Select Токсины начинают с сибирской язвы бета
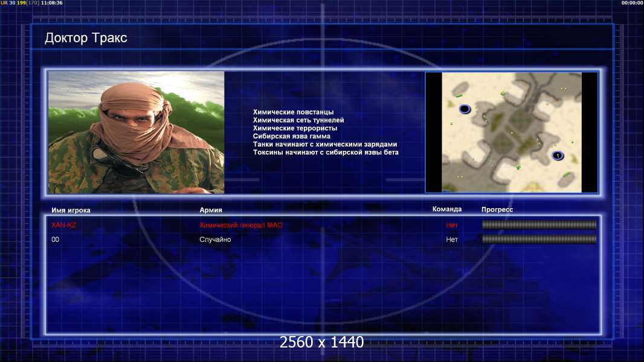Image resolution: width=644 pixels, height=362 pixels. (x=326, y=152)
